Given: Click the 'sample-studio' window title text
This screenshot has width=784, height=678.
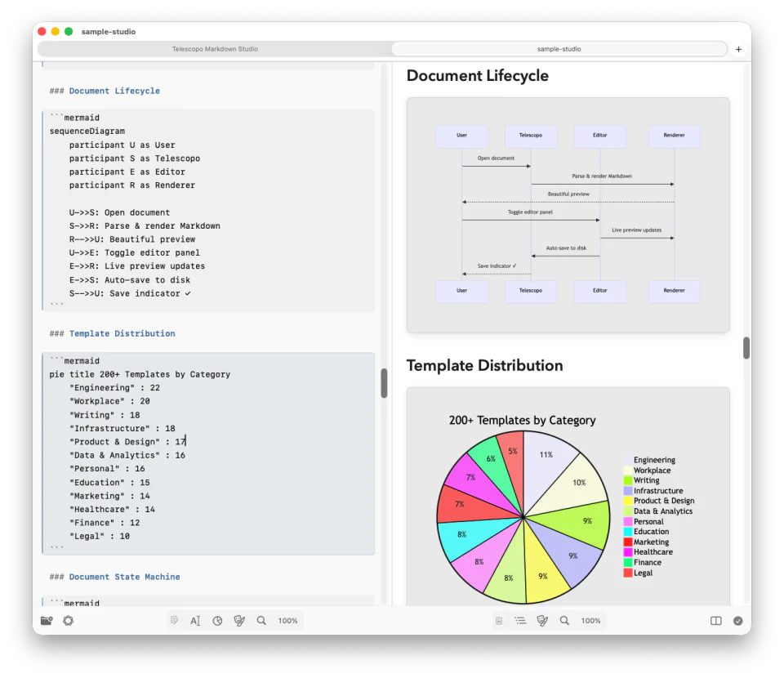Looking at the screenshot, I should coord(109,32).
